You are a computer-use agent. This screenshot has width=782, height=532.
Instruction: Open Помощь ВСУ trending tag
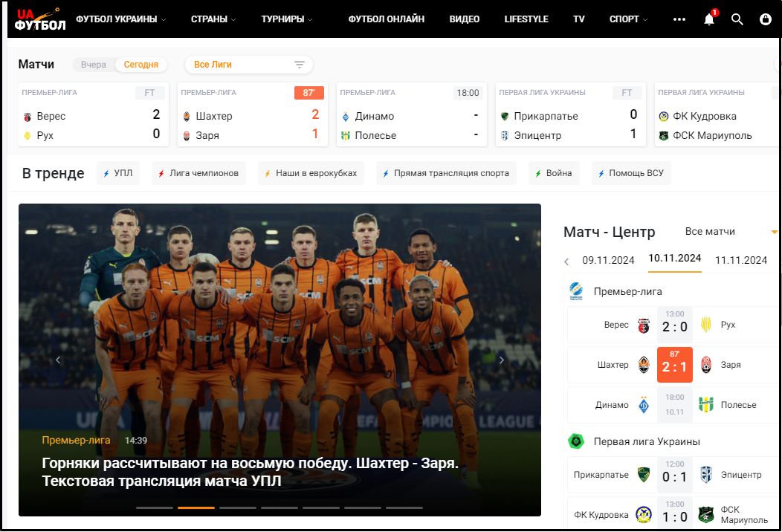[x=631, y=173]
